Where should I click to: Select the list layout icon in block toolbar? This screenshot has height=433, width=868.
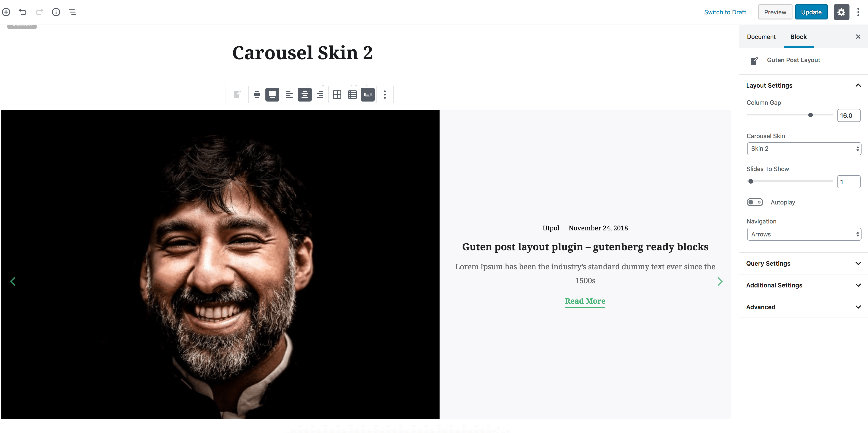[352, 94]
